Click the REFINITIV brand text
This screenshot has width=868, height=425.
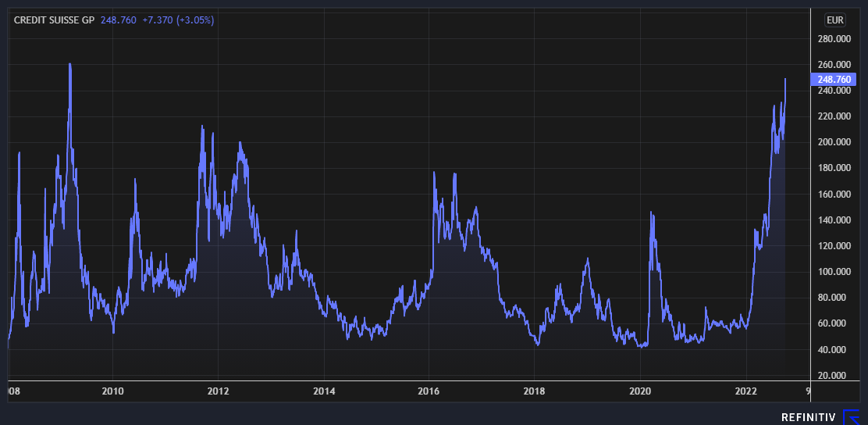coord(809,417)
